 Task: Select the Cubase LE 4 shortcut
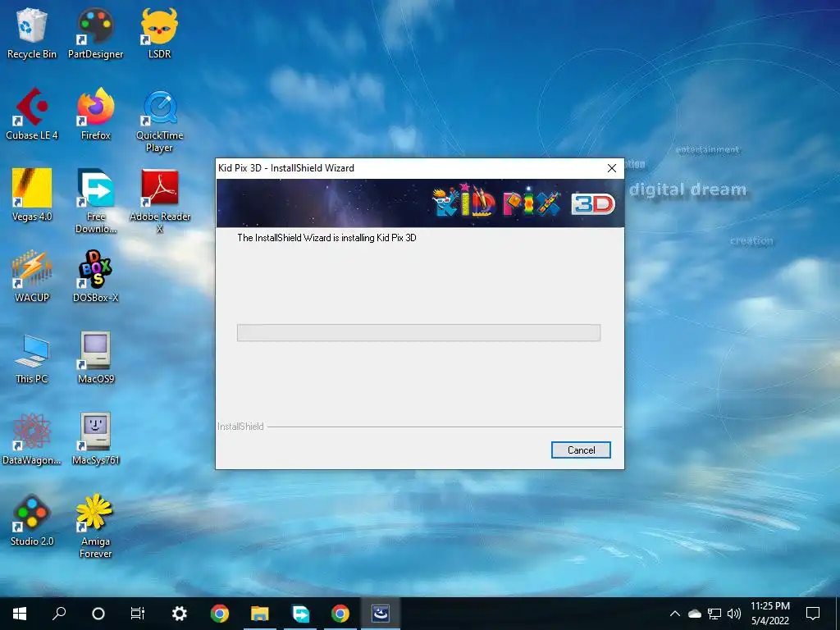pyautogui.click(x=32, y=114)
